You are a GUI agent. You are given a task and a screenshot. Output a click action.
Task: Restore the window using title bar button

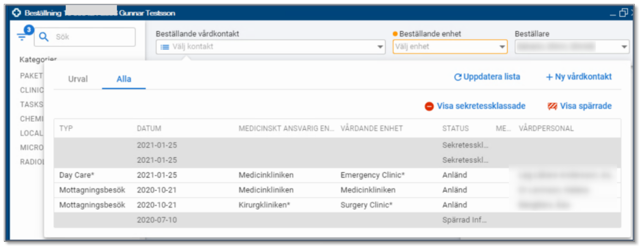(x=623, y=13)
